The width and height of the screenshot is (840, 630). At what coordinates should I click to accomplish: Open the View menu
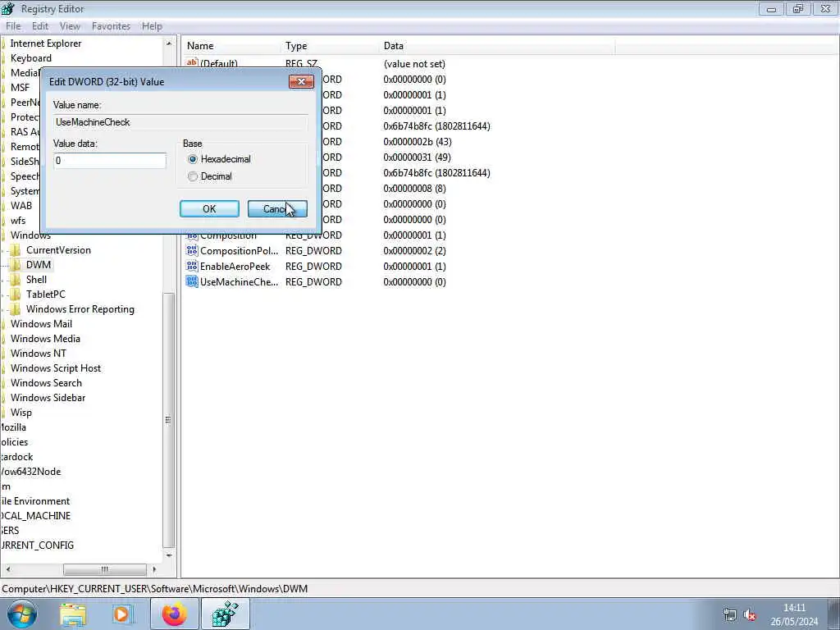(70, 26)
